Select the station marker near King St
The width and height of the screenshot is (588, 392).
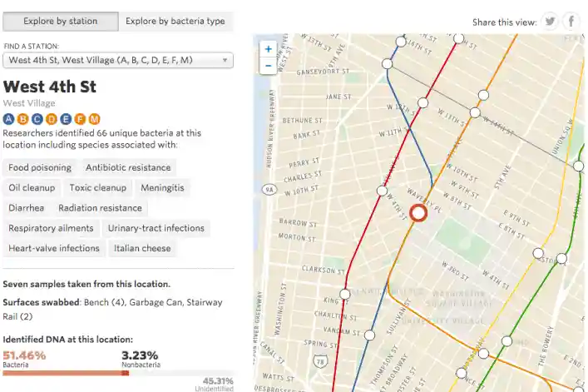coord(345,294)
